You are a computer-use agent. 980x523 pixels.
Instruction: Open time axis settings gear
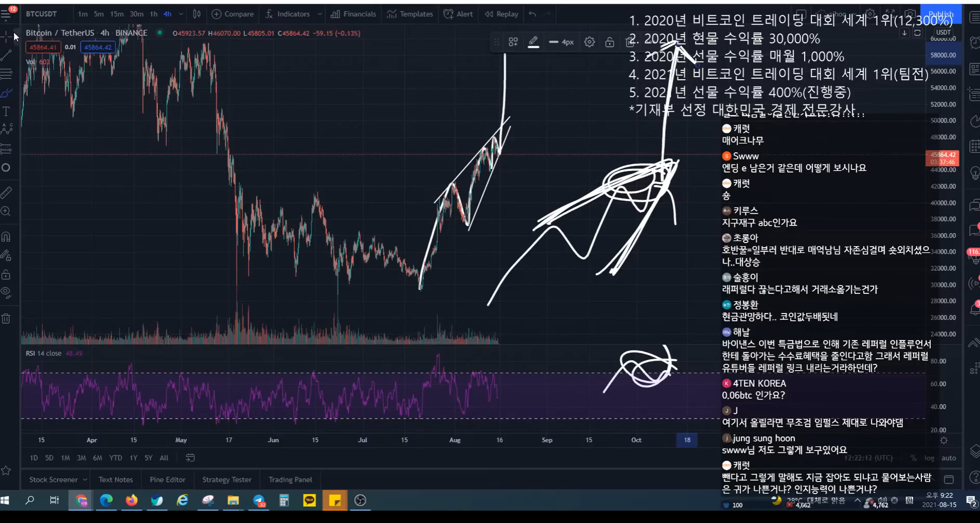pyautogui.click(x=943, y=441)
